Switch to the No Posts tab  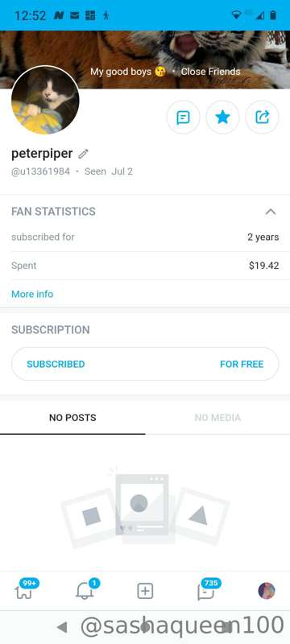coord(72,418)
